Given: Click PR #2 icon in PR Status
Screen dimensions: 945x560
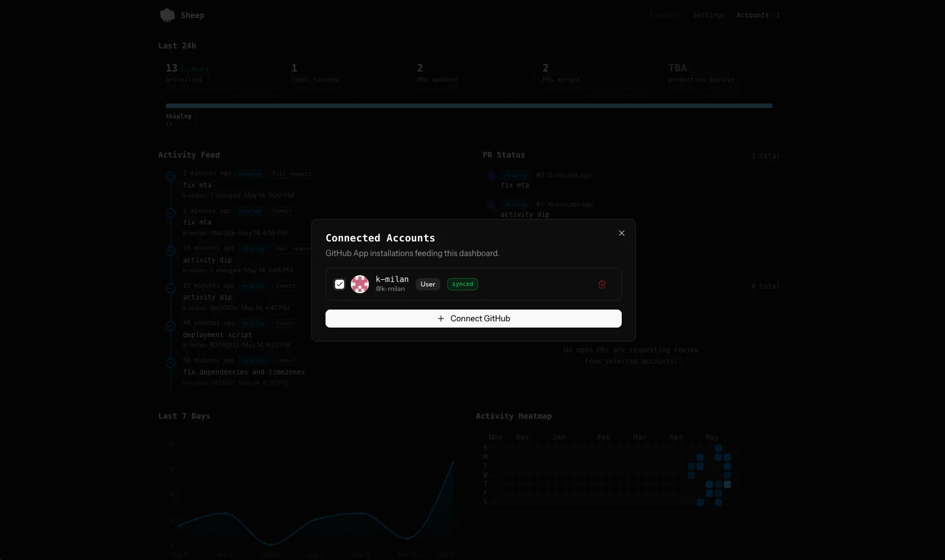Looking at the screenshot, I should pos(491,176).
